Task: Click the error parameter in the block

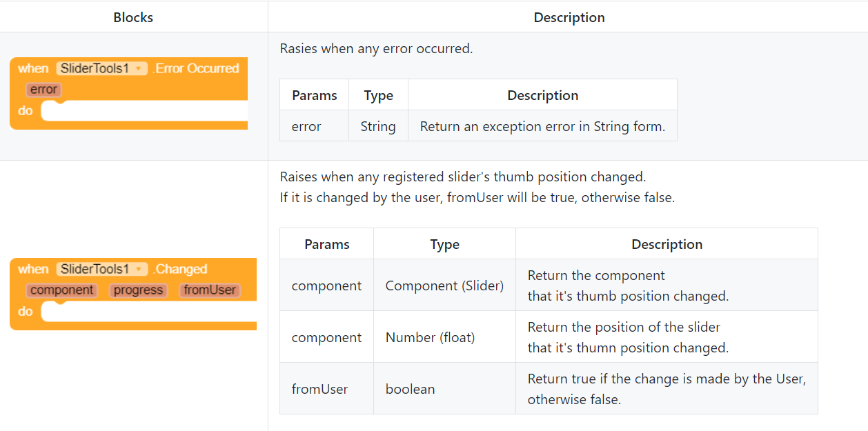Action: tap(43, 90)
